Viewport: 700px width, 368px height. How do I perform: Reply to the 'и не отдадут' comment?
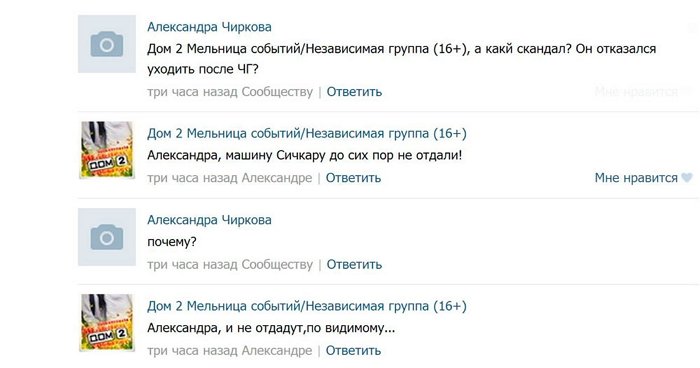[x=354, y=351]
